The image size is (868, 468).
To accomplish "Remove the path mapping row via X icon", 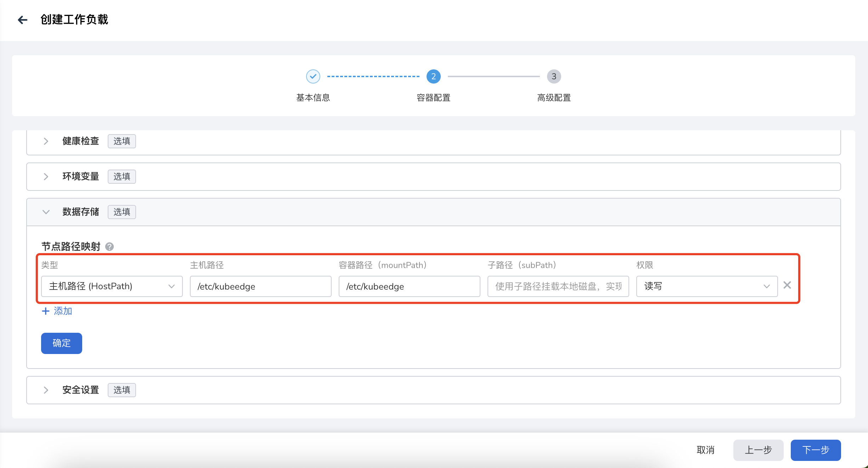I will 787,285.
